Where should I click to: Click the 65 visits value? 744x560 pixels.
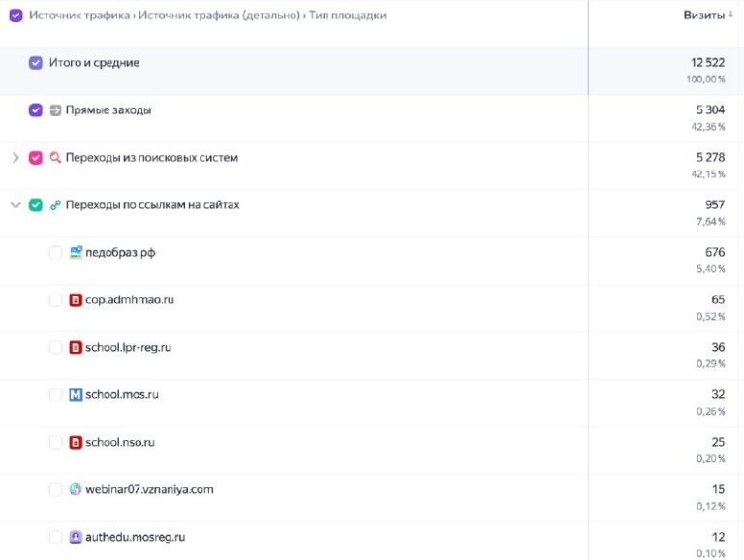[718, 300]
